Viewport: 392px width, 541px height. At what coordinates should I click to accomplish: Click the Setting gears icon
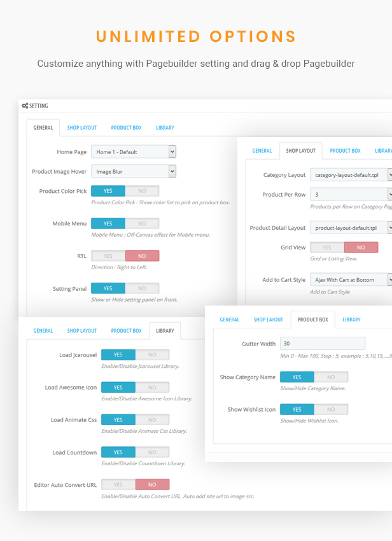pos(25,106)
